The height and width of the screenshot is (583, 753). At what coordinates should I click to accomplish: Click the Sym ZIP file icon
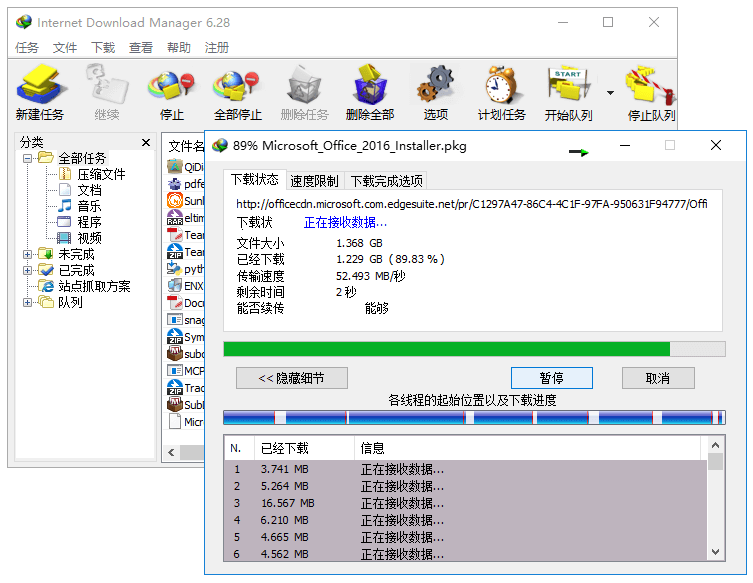click(174, 337)
